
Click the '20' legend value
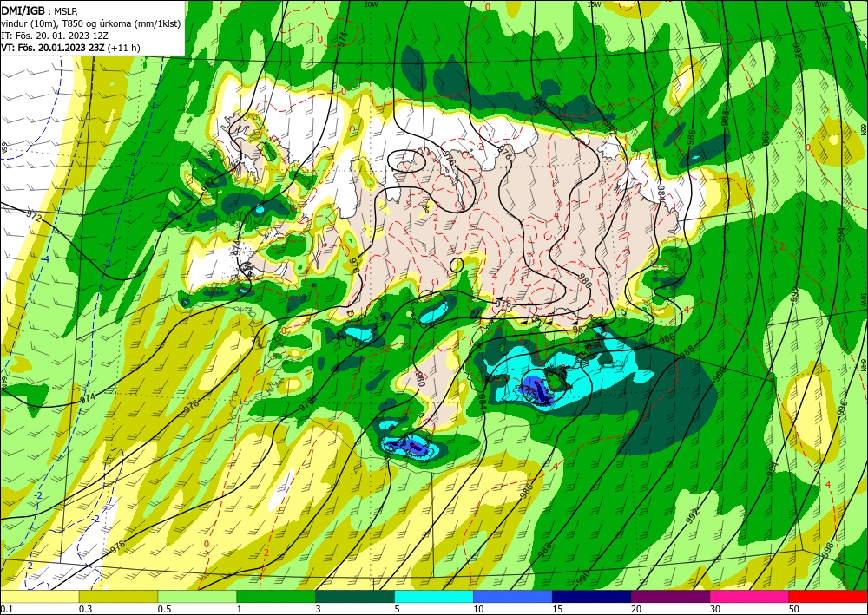tap(636, 609)
